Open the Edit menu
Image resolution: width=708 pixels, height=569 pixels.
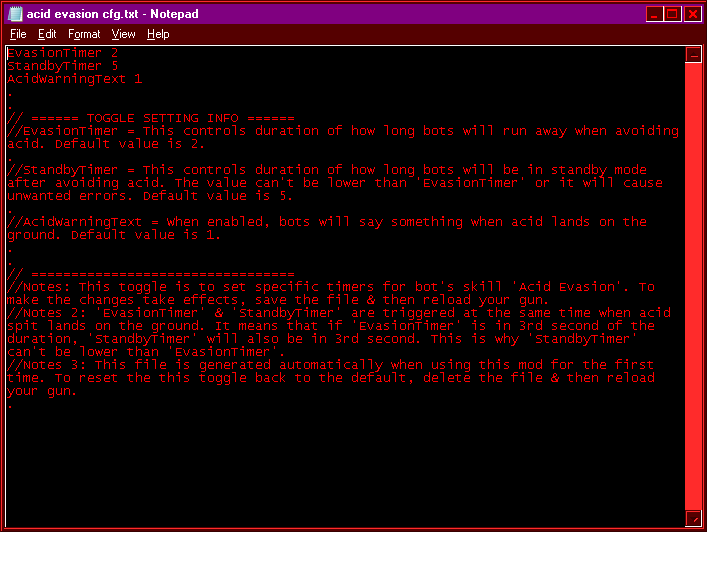(47, 34)
